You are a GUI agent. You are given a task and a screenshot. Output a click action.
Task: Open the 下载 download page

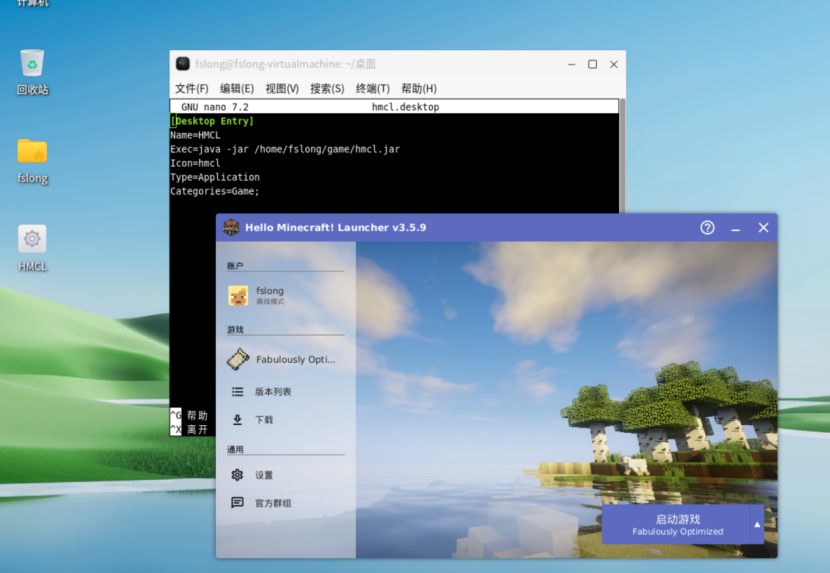[x=286, y=419]
